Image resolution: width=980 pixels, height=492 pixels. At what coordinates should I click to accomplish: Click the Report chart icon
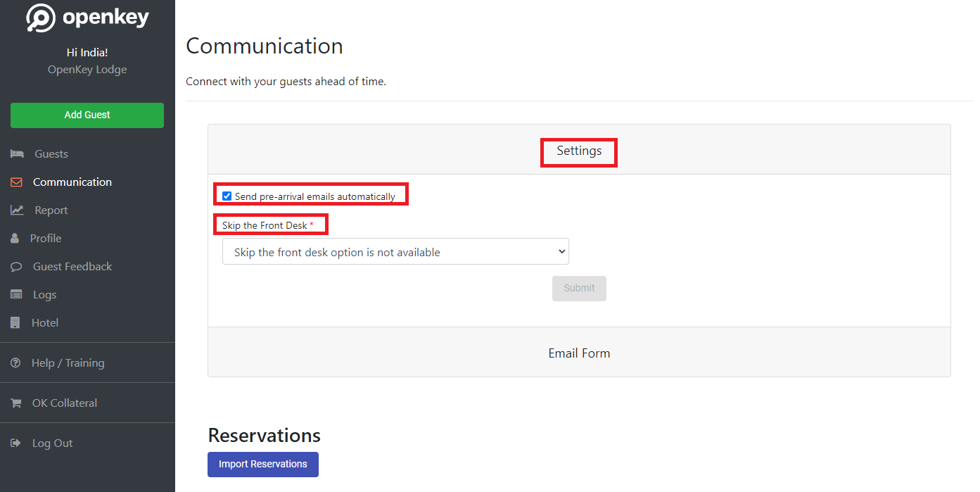(15, 210)
